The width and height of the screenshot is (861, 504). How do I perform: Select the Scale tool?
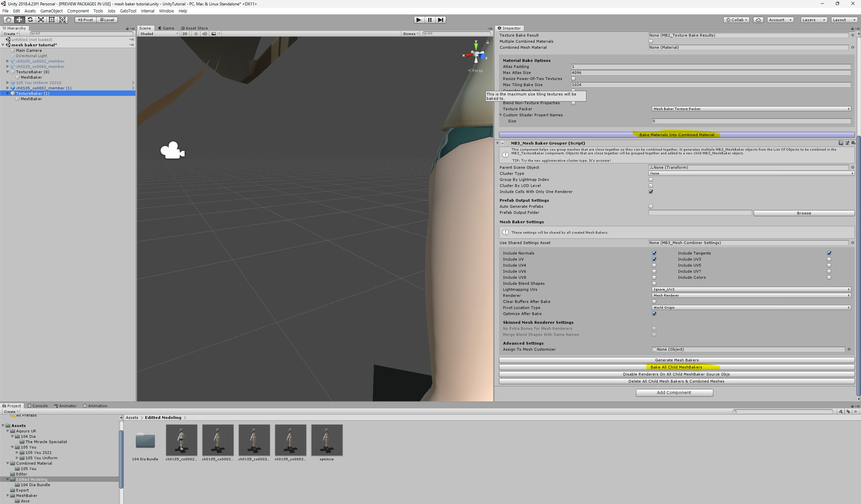[41, 20]
